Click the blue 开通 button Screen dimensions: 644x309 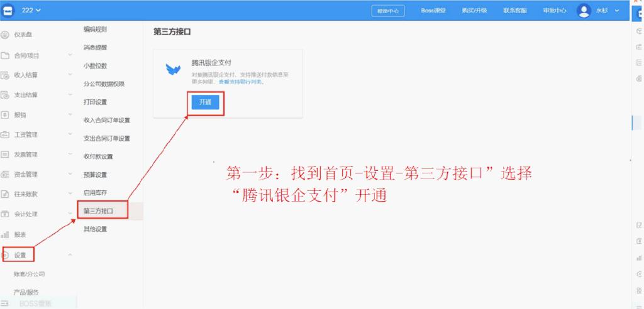pyautogui.click(x=206, y=102)
